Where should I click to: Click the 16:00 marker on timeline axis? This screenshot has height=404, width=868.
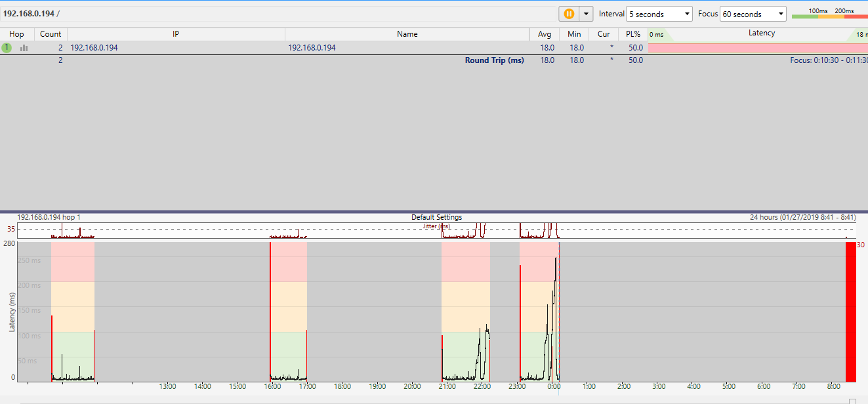click(272, 386)
